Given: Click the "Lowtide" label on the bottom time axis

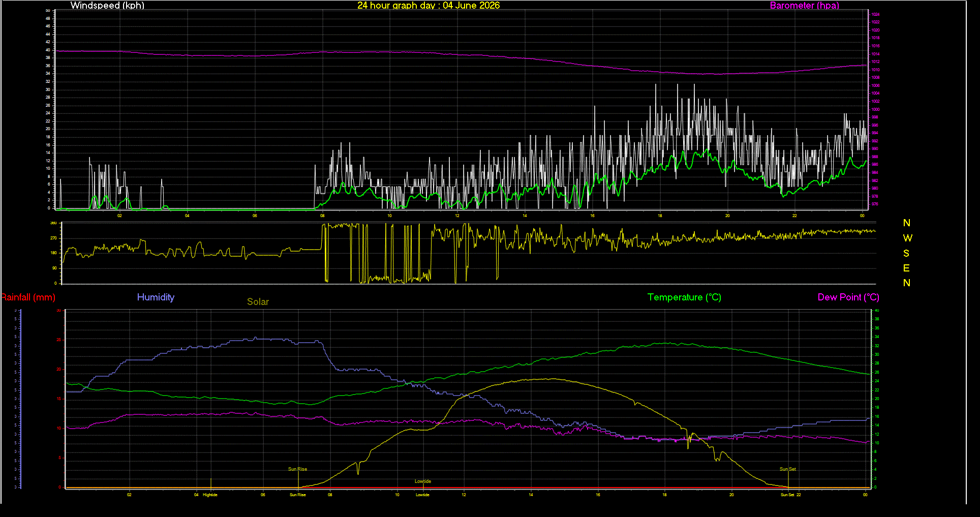Looking at the screenshot, I should coord(422,495).
